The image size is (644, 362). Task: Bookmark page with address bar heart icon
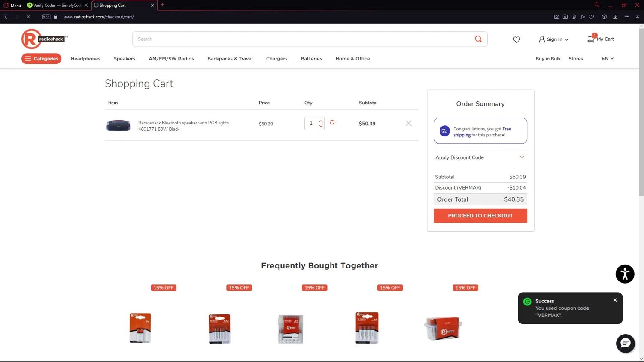click(591, 17)
